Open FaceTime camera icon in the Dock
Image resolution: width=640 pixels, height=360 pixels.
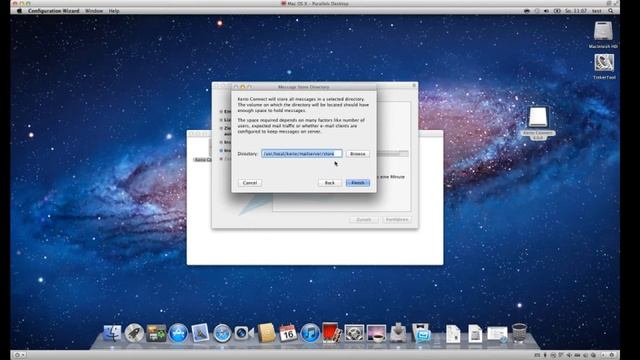(244, 333)
